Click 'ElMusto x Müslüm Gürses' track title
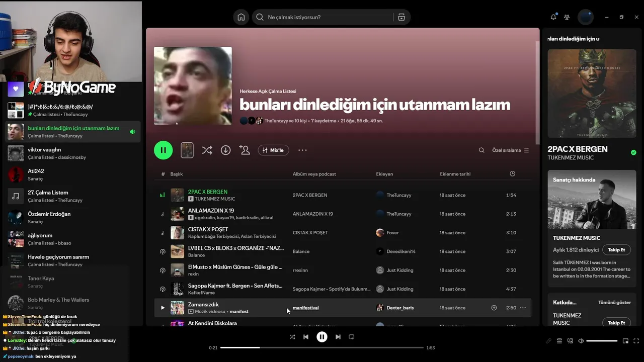 pos(235,267)
